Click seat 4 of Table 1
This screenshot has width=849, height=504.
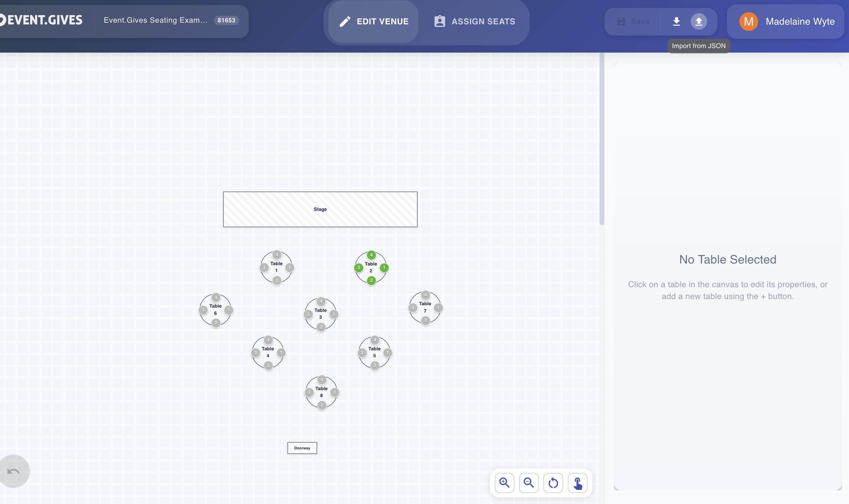click(x=277, y=254)
